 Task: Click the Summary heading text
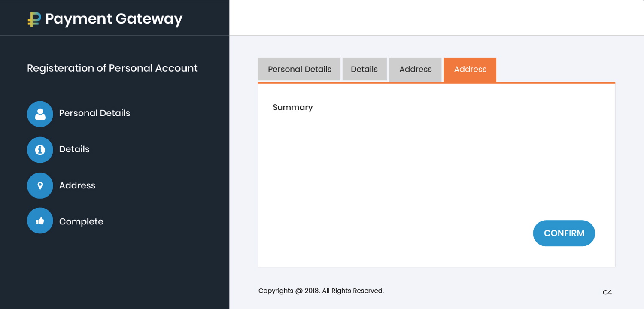293,107
